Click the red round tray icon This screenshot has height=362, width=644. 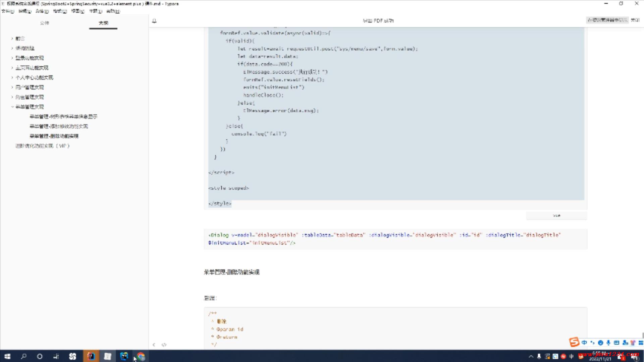(563, 356)
